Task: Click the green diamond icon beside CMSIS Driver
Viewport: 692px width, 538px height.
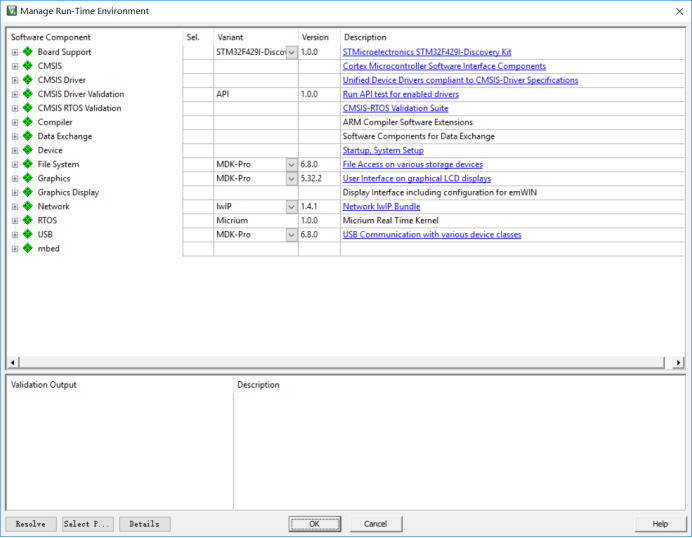Action: [28, 80]
